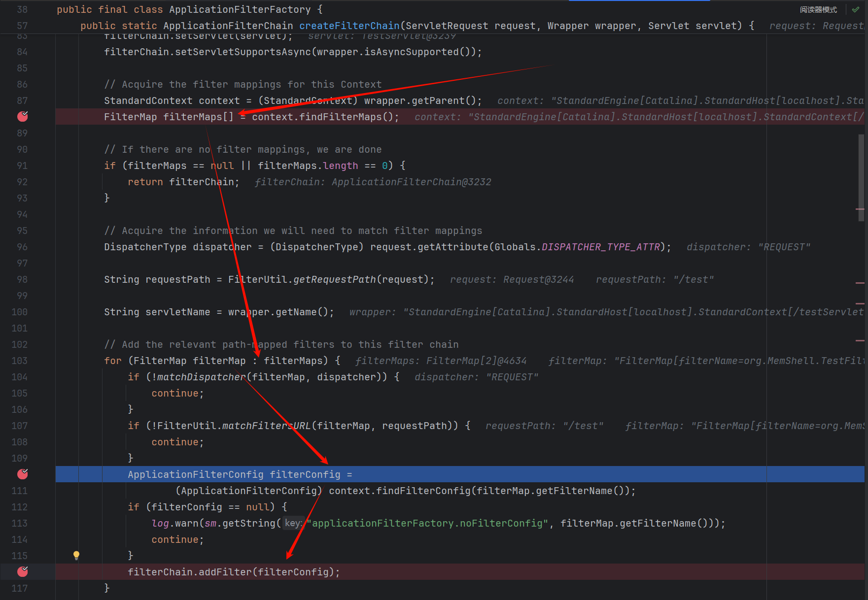Click the requestPath: "/test" inline value on line 98
Viewport: 868px width, 600px height.
pos(654,279)
